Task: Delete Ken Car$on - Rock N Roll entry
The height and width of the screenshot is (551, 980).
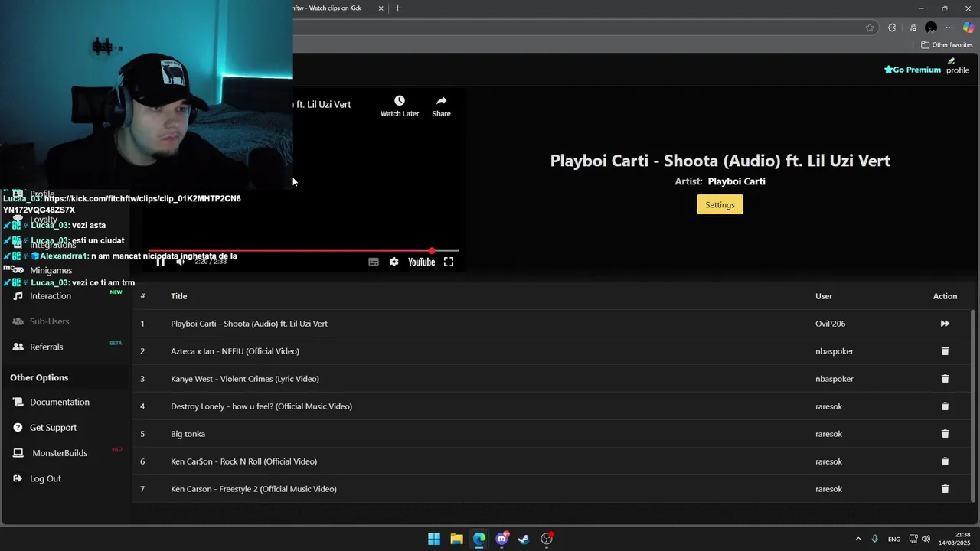Action: coord(945,461)
